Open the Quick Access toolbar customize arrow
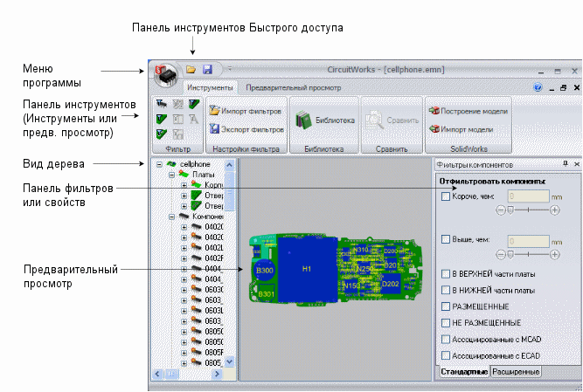The height and width of the screenshot is (392, 583). click(230, 69)
